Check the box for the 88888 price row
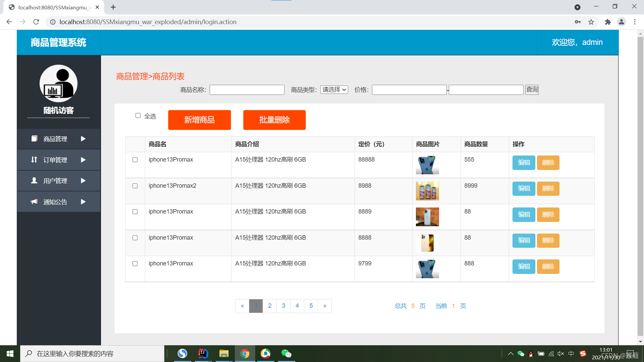The width and height of the screenshot is (644, 362). point(135,160)
